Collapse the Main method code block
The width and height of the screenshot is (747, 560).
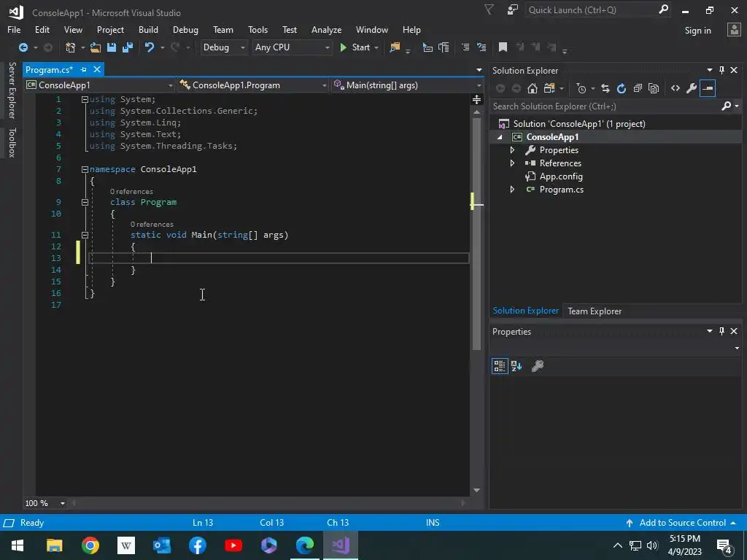coord(85,235)
